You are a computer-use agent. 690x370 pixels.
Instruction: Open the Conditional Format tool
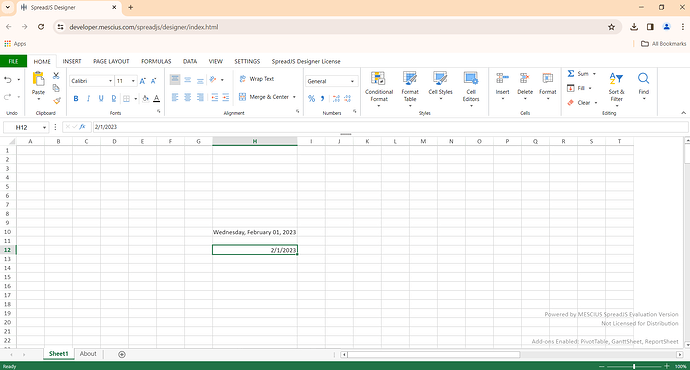[x=378, y=89]
